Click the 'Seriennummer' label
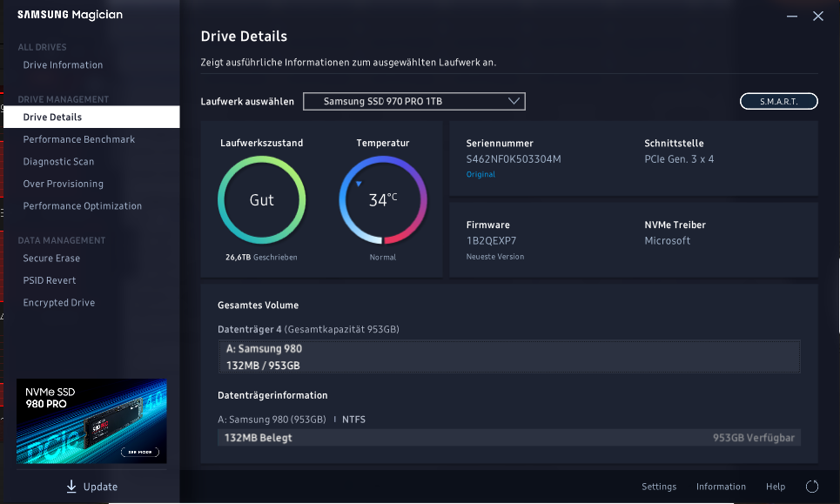Screen dimensions: 840x504 (500, 143)
